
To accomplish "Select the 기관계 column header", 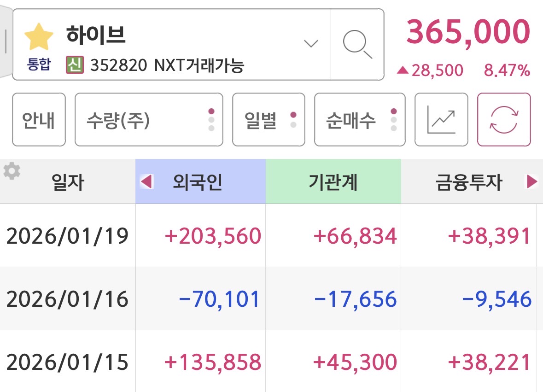I will (x=333, y=182).
